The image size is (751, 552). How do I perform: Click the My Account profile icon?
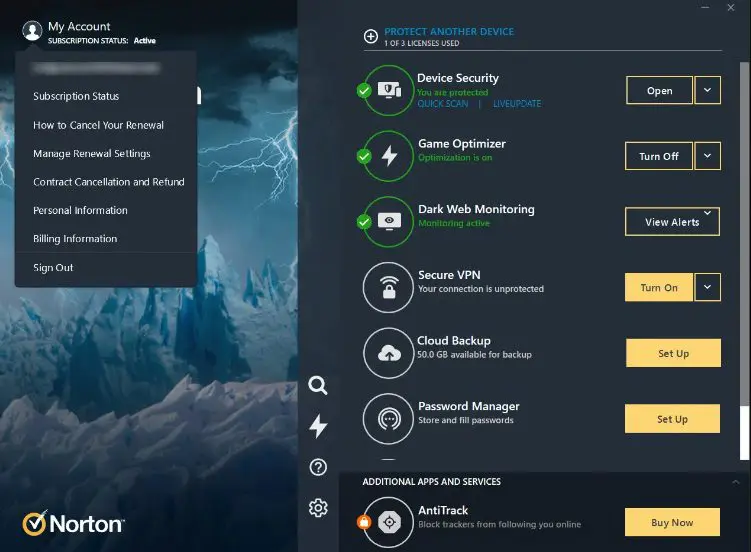(32, 31)
